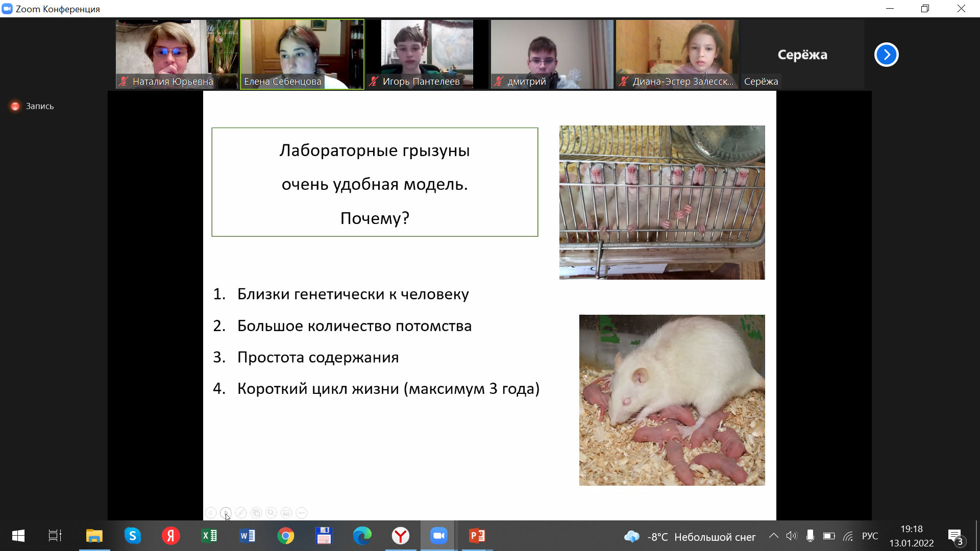980x551 pixels.
Task: Switch input language РУС
Action: click(870, 536)
